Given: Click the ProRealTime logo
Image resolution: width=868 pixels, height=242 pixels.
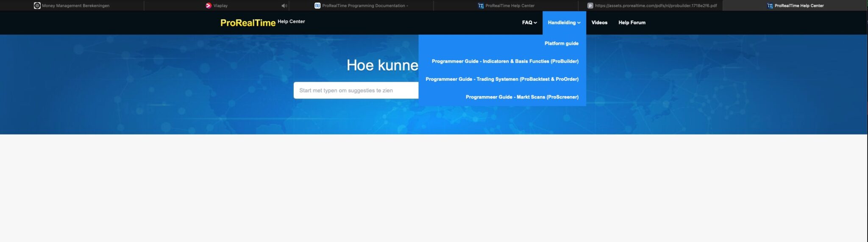Looking at the screenshot, I should tap(248, 23).
